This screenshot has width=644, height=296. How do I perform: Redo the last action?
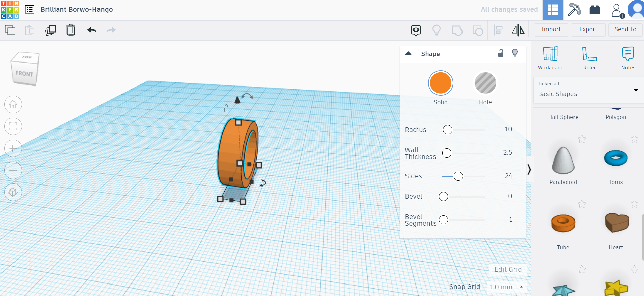(x=111, y=30)
